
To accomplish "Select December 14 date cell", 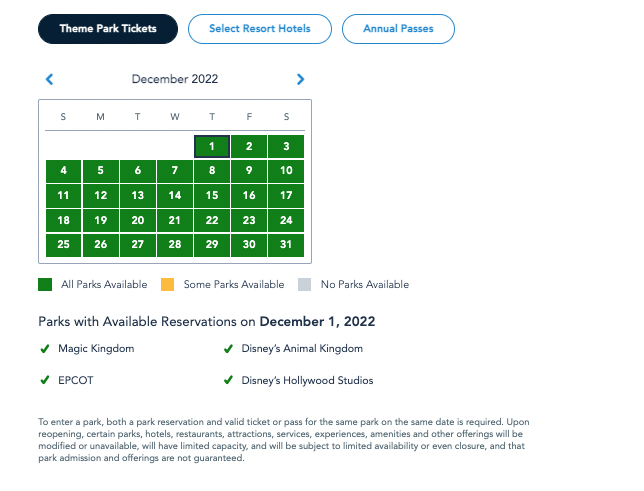I will point(175,195).
